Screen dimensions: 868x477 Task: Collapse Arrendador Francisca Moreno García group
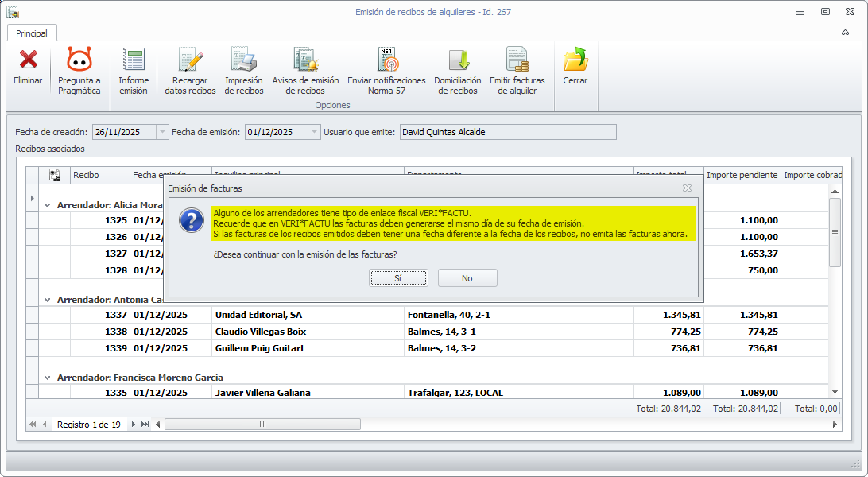(x=47, y=378)
